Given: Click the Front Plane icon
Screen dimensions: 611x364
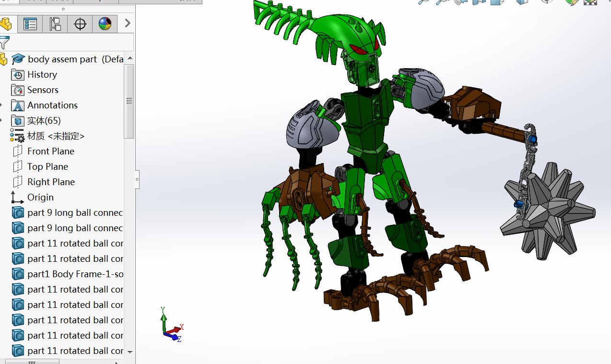Looking at the screenshot, I should [x=18, y=152].
